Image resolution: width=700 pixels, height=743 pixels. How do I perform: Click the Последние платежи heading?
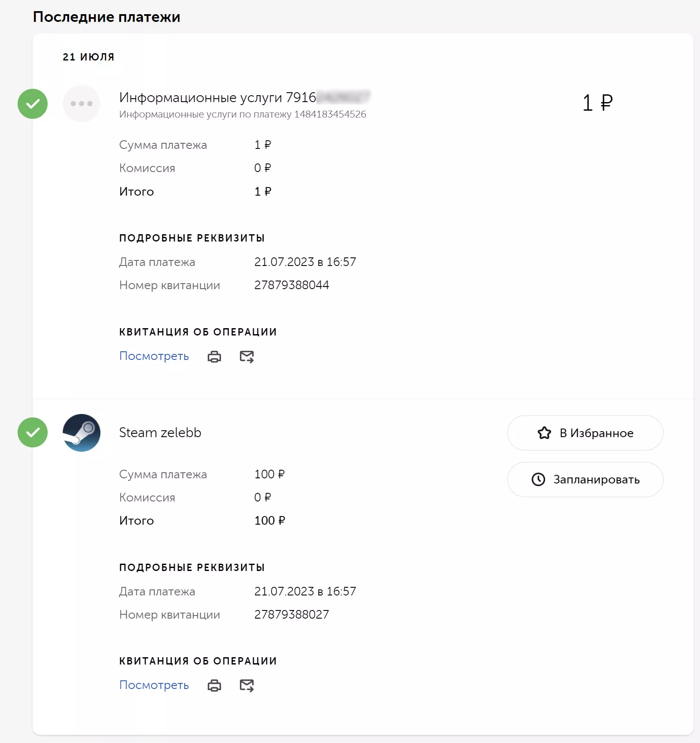coord(106,17)
